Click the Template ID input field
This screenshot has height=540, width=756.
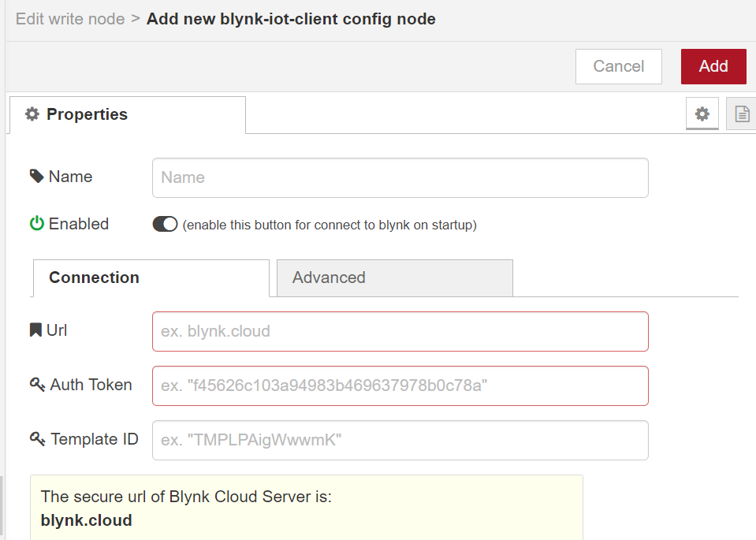(x=400, y=440)
